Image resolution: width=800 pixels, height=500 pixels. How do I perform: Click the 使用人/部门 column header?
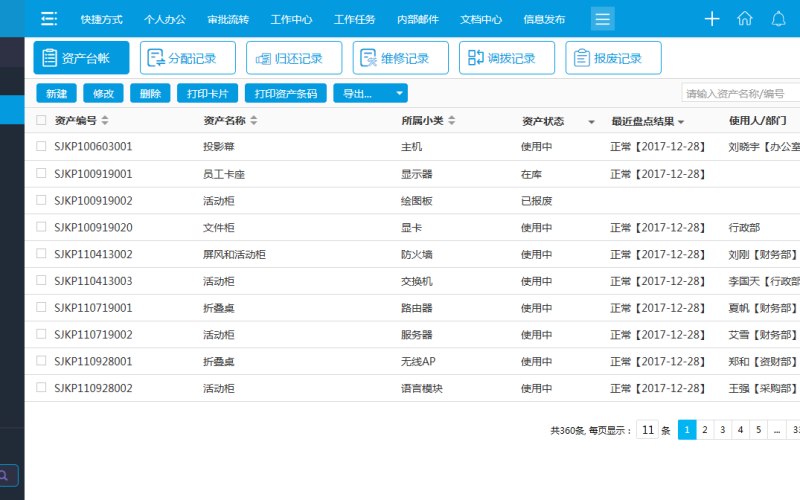[757, 120]
